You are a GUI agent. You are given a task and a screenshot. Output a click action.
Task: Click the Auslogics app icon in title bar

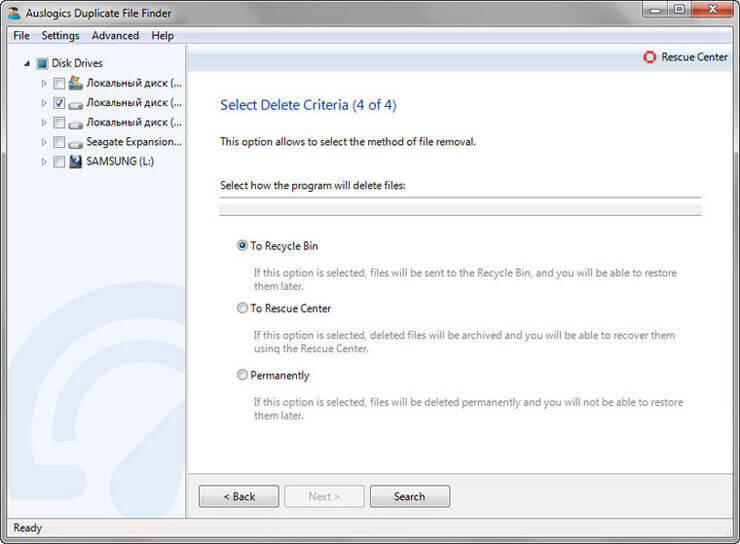point(13,13)
